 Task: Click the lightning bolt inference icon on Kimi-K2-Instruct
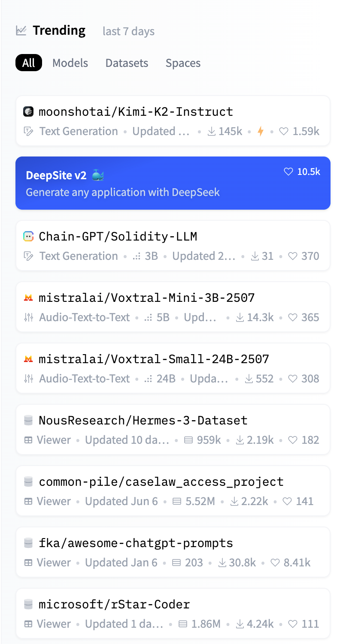[x=261, y=132]
